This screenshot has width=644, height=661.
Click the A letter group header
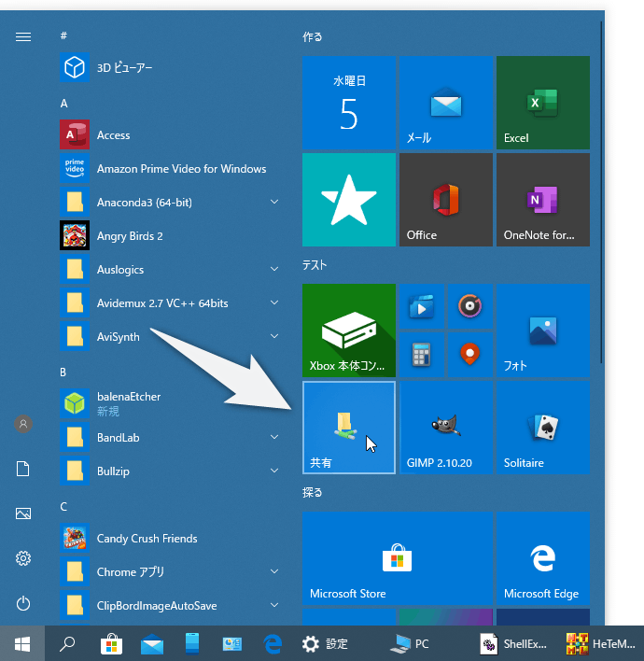click(x=63, y=104)
